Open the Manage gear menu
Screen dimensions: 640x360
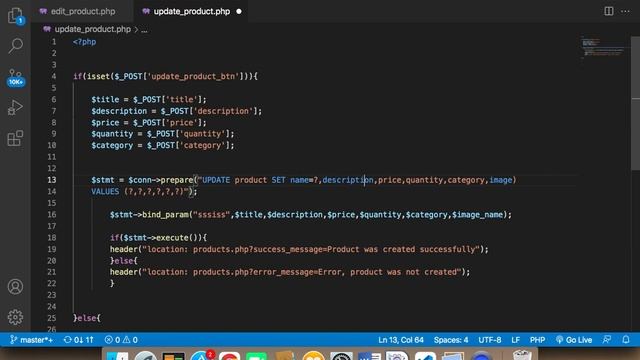[16, 317]
